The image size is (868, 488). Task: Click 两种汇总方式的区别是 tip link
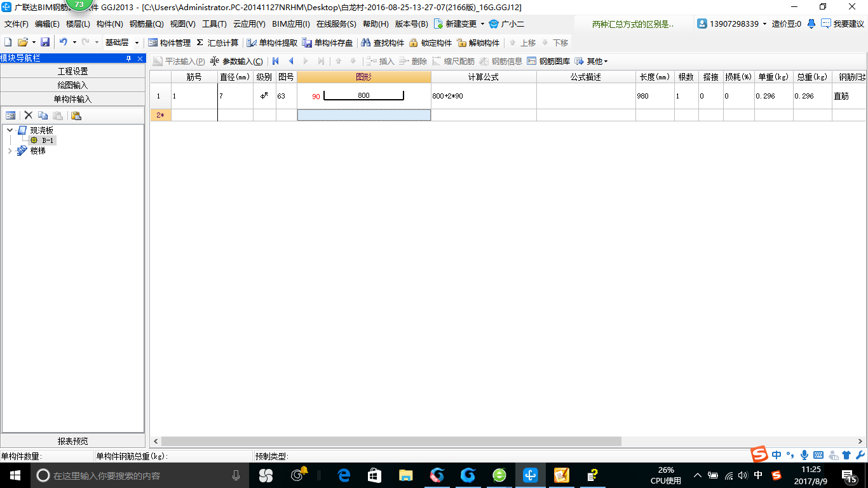(x=632, y=24)
